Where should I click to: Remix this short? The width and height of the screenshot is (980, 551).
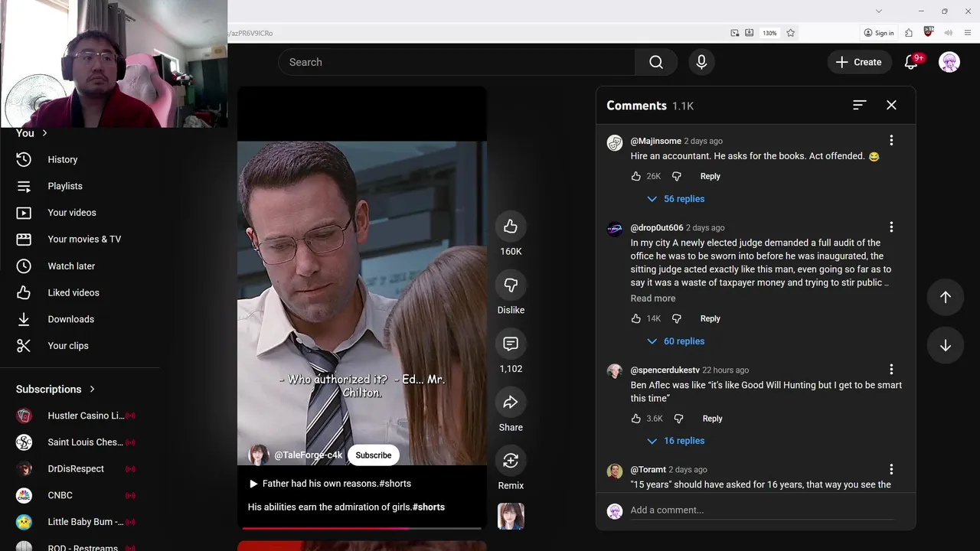511,461
